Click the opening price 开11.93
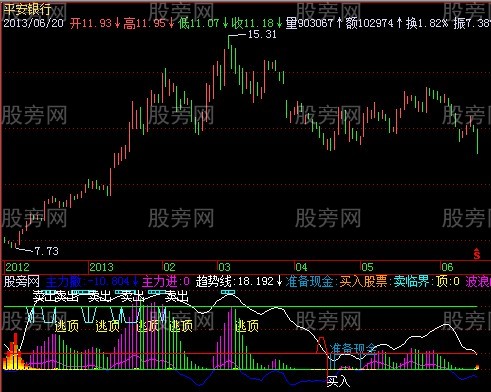Screen dimensions: 491x392 tap(91, 23)
